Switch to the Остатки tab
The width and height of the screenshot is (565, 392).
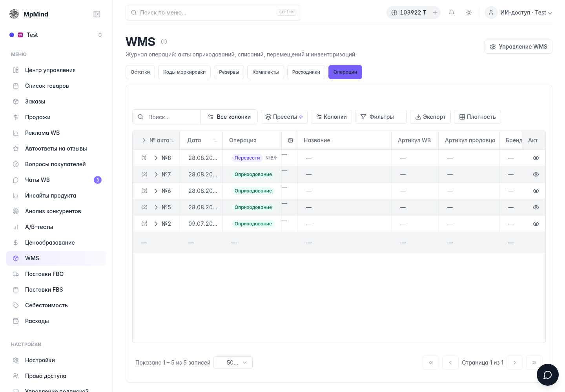[140, 72]
